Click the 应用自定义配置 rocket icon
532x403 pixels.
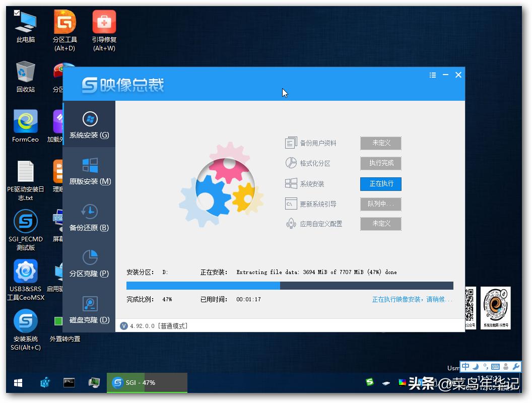[x=291, y=224]
